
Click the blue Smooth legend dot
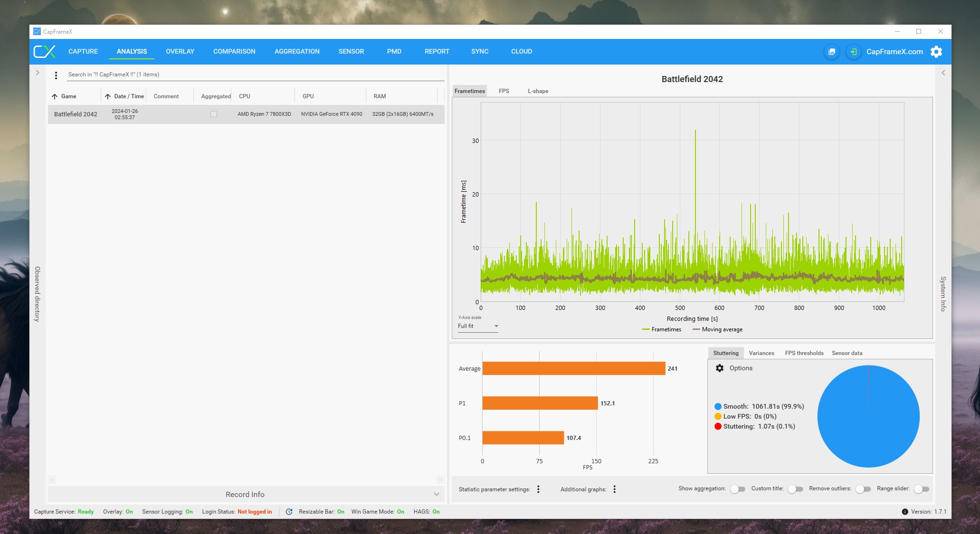pos(718,406)
